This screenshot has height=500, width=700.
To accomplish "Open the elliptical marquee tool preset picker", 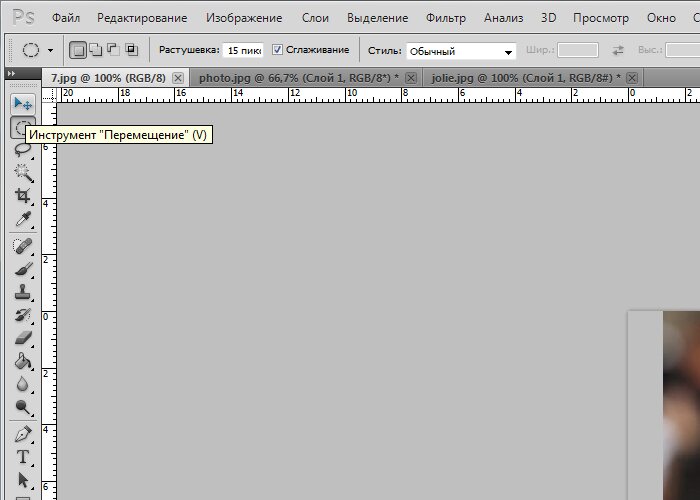I will [x=37, y=50].
